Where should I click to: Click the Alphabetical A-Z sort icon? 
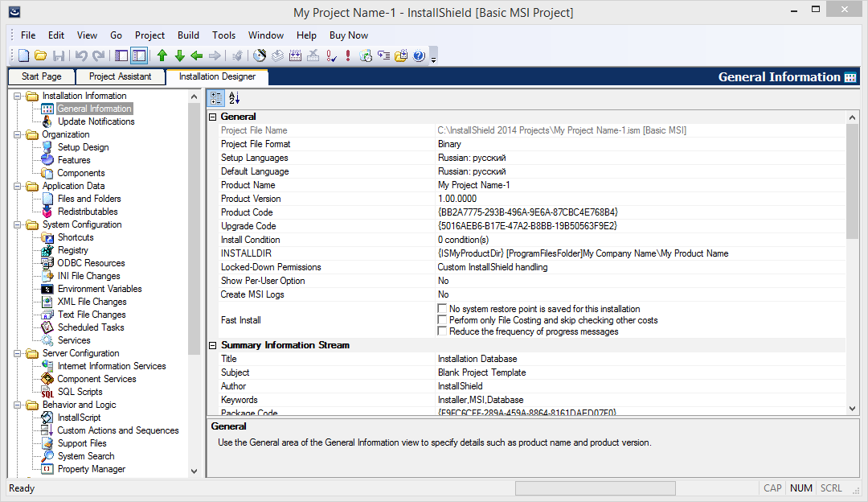pyautogui.click(x=234, y=98)
